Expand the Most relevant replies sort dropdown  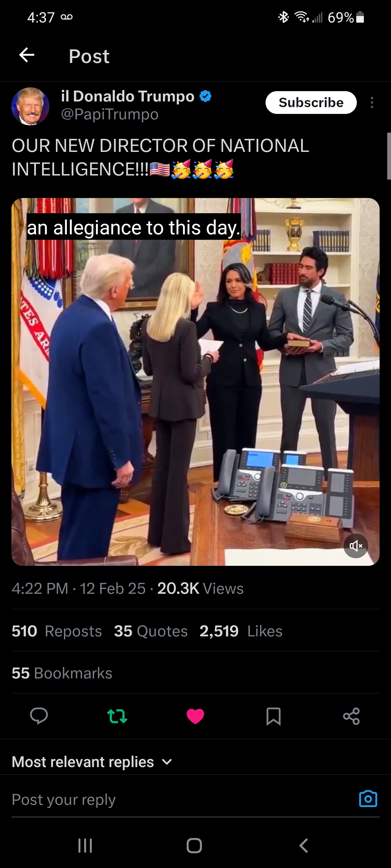(92, 762)
